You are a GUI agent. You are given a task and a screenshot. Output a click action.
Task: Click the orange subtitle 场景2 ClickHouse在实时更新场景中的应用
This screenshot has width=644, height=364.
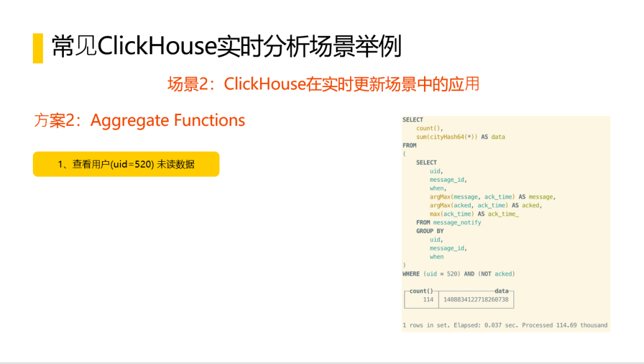click(323, 84)
